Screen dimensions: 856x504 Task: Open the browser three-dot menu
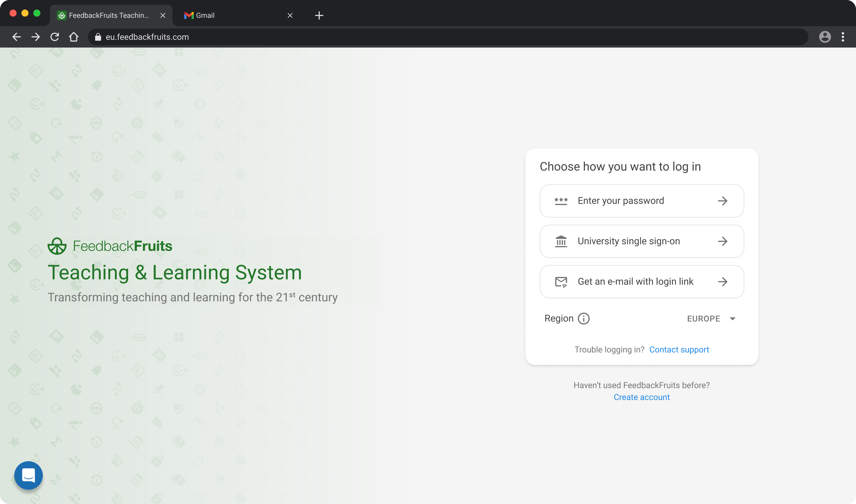(843, 37)
